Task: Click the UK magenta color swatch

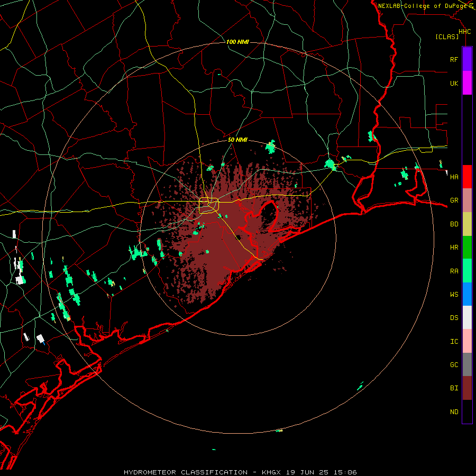Action: click(467, 83)
